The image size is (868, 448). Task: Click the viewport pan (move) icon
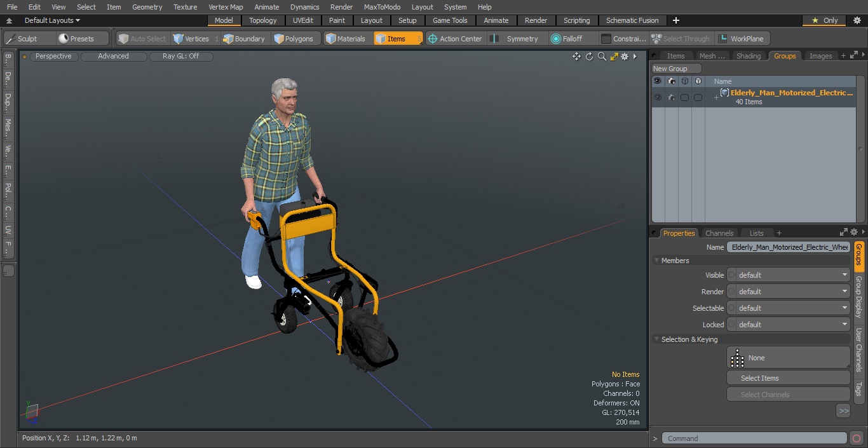coord(576,57)
